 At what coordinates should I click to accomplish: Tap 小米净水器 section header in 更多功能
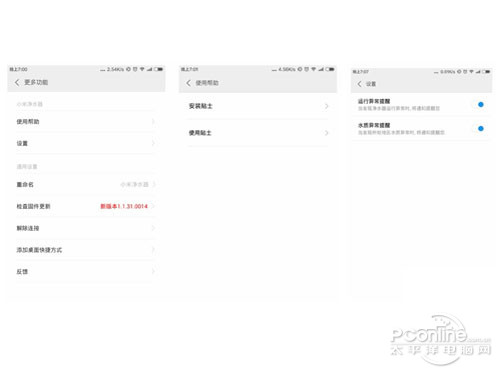(30, 104)
